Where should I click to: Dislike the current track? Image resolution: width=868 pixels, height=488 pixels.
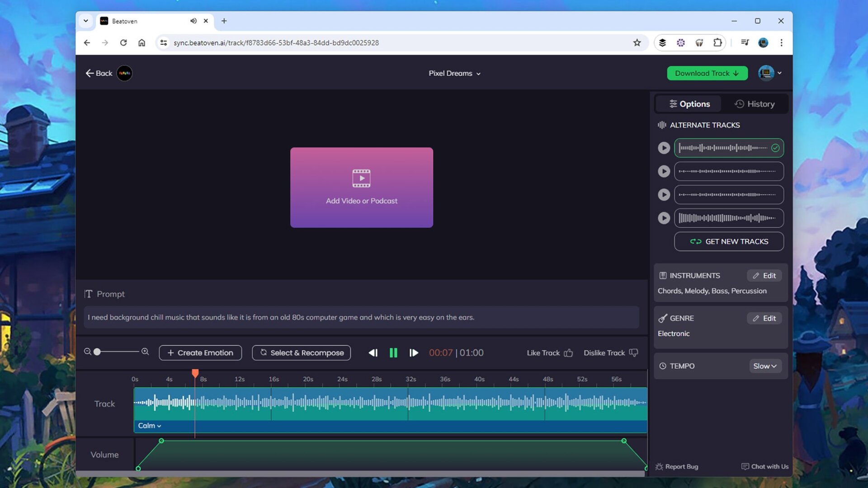click(x=610, y=353)
